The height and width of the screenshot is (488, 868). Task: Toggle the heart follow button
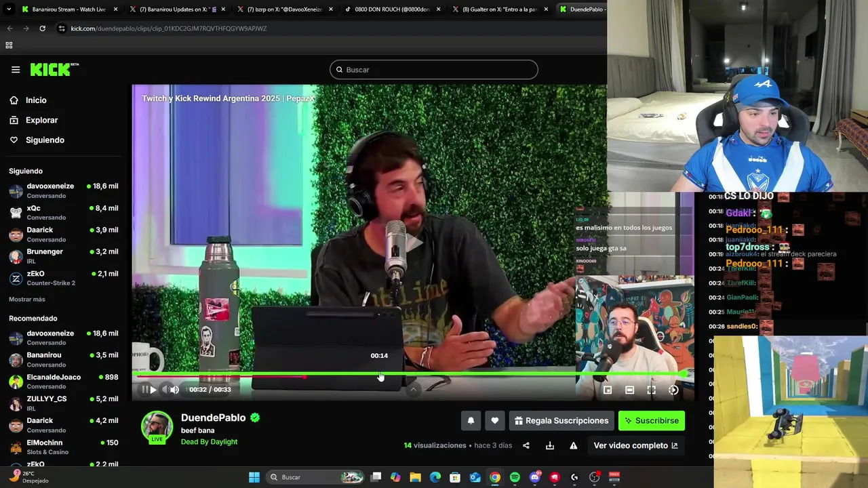(495, 421)
